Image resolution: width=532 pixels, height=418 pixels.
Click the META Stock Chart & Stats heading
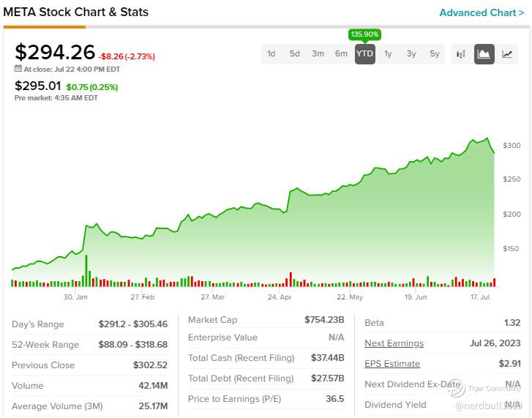(x=75, y=12)
